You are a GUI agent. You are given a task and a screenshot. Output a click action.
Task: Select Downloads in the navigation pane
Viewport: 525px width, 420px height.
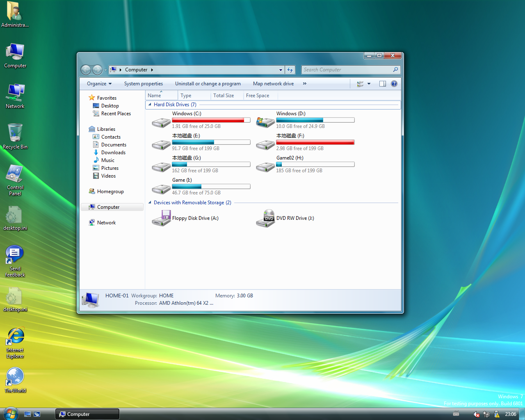pyautogui.click(x=113, y=153)
